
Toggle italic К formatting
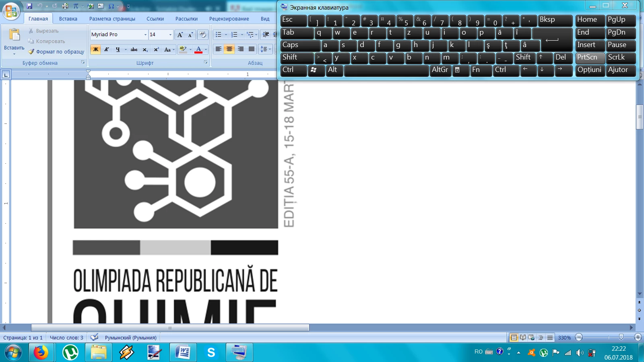pos(107,49)
